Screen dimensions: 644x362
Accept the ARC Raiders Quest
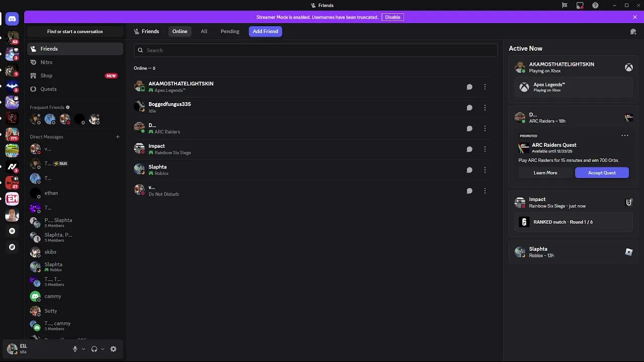602,172
